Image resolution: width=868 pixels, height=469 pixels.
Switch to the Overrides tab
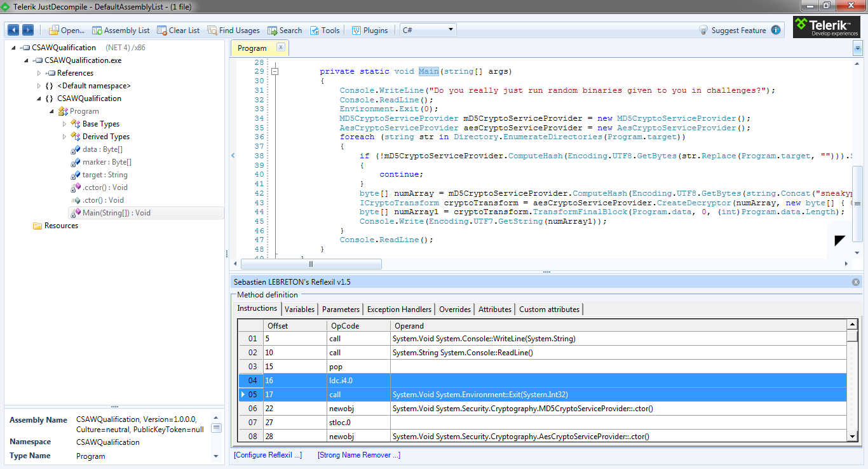[455, 309]
